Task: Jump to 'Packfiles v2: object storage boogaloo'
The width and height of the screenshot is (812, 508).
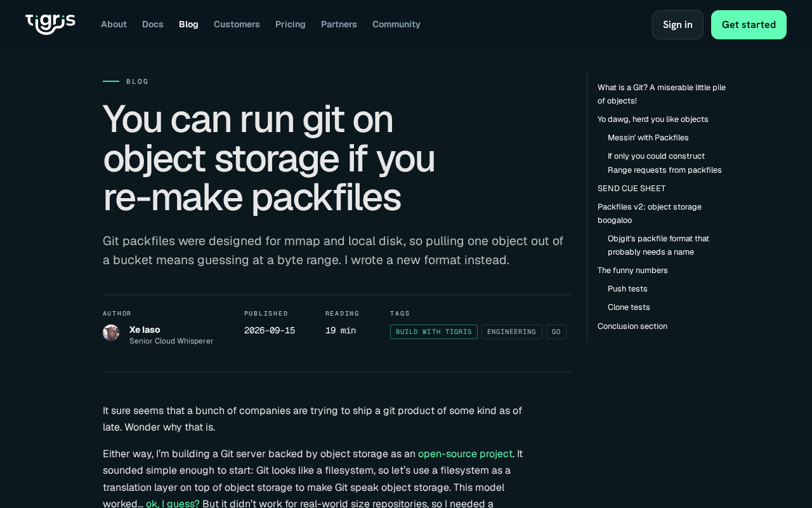Action: click(650, 213)
